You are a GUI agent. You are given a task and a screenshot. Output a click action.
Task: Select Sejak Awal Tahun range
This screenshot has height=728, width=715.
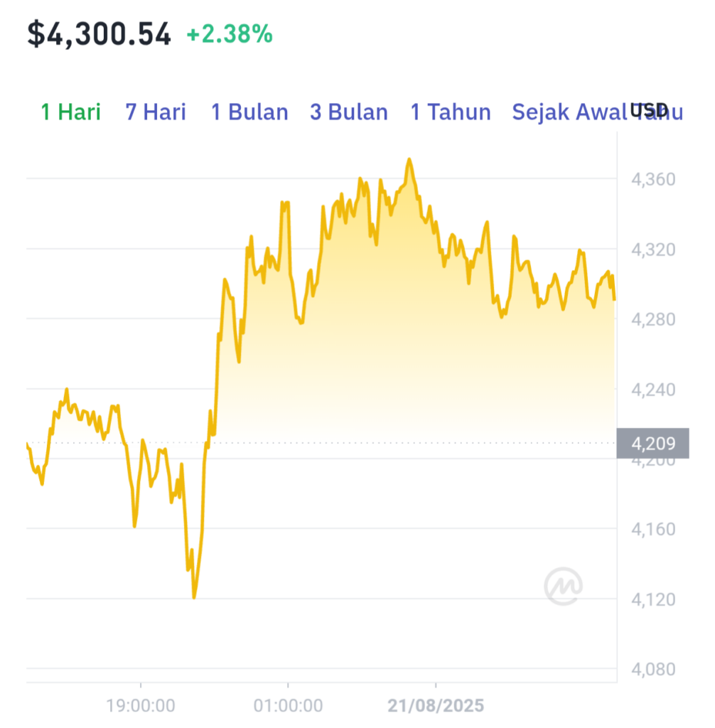point(597,112)
